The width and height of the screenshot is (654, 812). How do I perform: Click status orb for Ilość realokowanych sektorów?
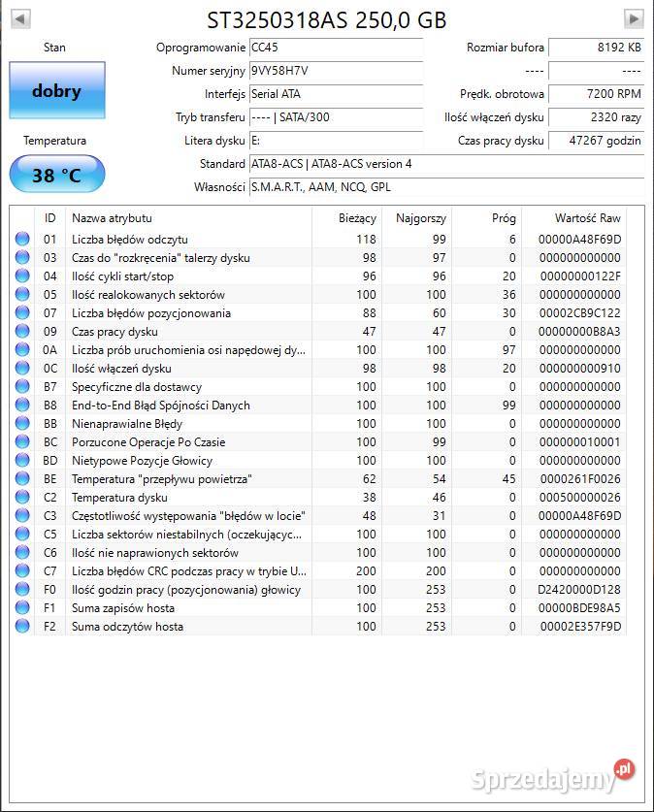(22, 295)
